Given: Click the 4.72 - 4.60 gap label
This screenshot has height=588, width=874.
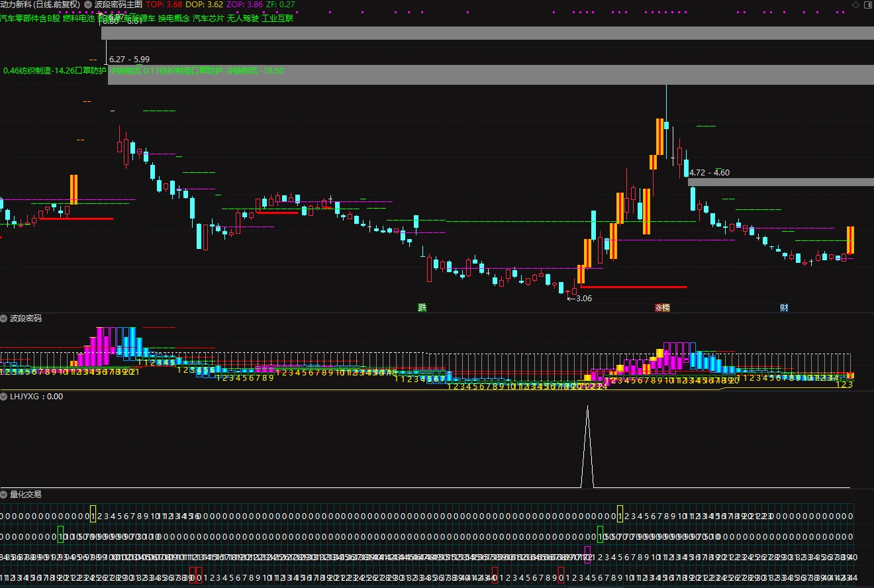Looking at the screenshot, I should pyautogui.click(x=709, y=173).
